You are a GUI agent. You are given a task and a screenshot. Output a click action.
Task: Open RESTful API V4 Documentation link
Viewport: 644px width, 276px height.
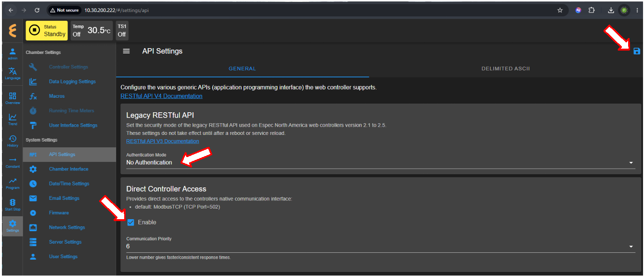click(161, 96)
